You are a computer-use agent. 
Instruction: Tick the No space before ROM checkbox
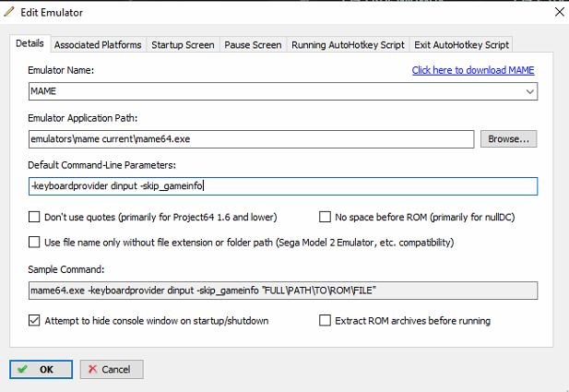pyautogui.click(x=325, y=217)
